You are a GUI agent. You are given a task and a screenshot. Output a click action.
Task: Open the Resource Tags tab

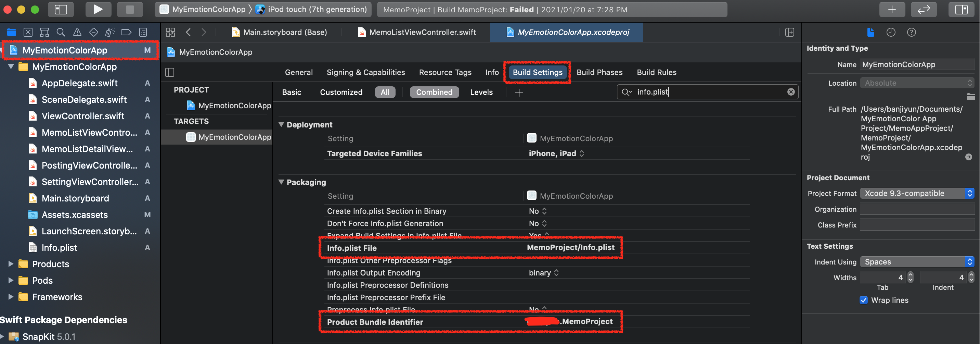(445, 72)
